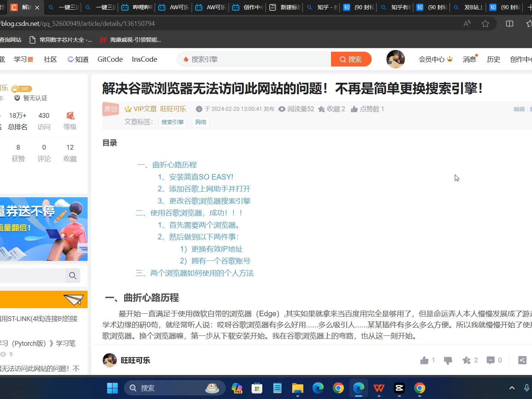The image size is (532, 399).
Task: Open the split screen icon in browser toolbar
Action: pos(509,24)
